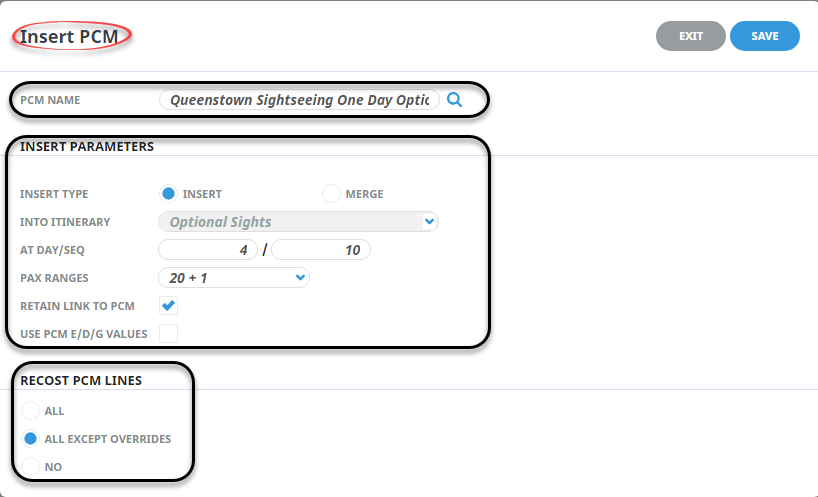Click into the PCM Name field

(299, 100)
